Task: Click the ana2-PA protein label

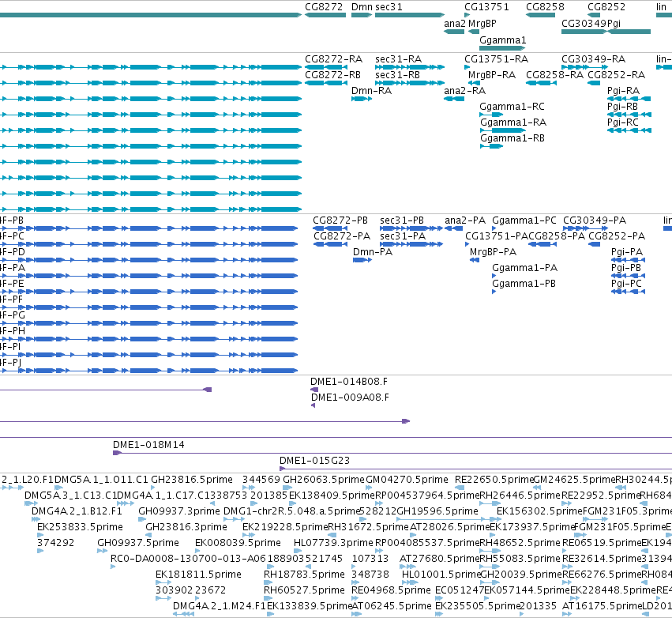Action: tap(465, 220)
